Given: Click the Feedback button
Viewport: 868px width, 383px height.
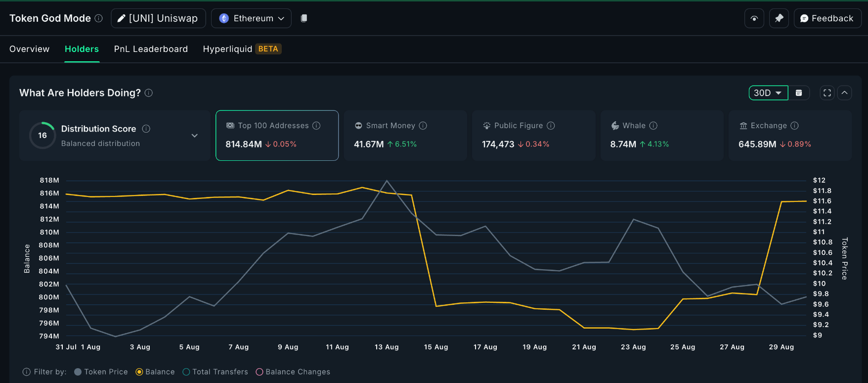Looking at the screenshot, I should point(827,18).
